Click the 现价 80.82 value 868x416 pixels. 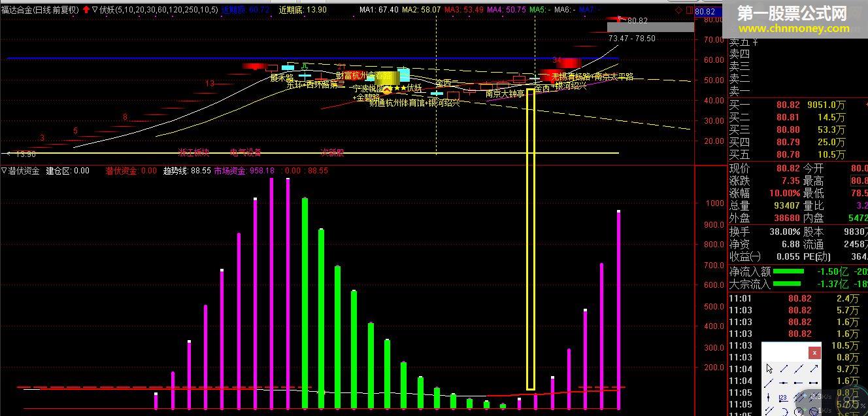click(788, 169)
